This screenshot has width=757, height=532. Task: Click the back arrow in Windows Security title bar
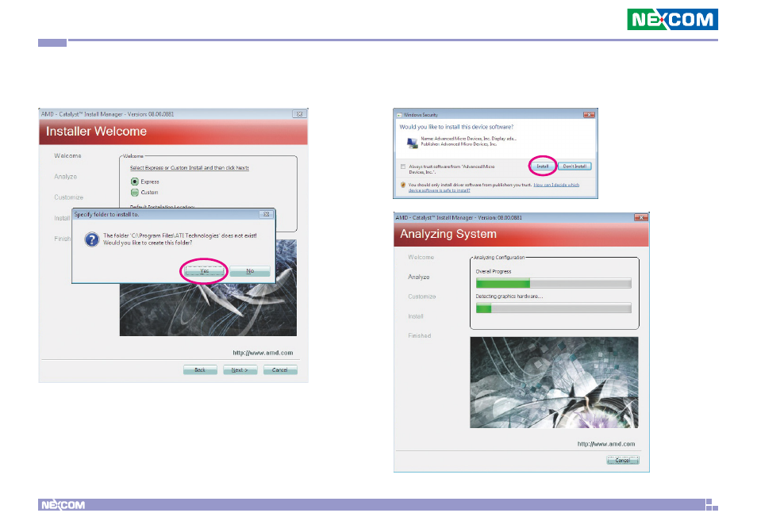coord(399,115)
